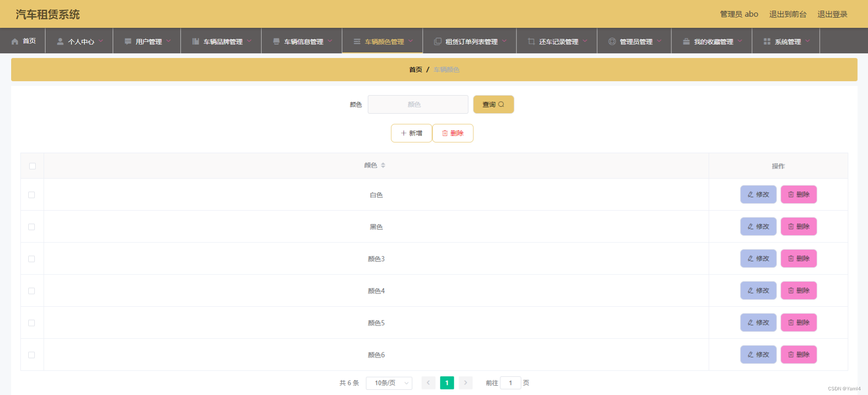Image resolution: width=868 pixels, height=395 pixels.
Task: Open the 租赁订单列表管理 menu
Action: coord(469,41)
